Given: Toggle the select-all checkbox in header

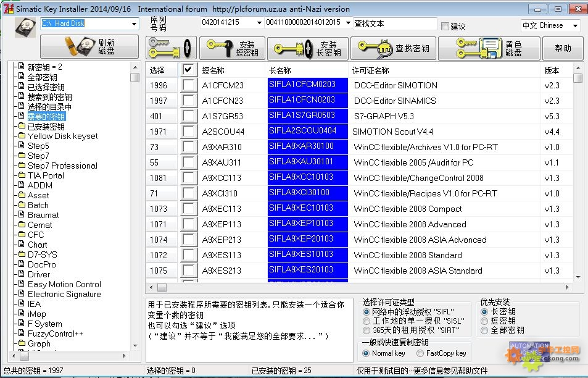Looking at the screenshot, I should coord(188,69).
